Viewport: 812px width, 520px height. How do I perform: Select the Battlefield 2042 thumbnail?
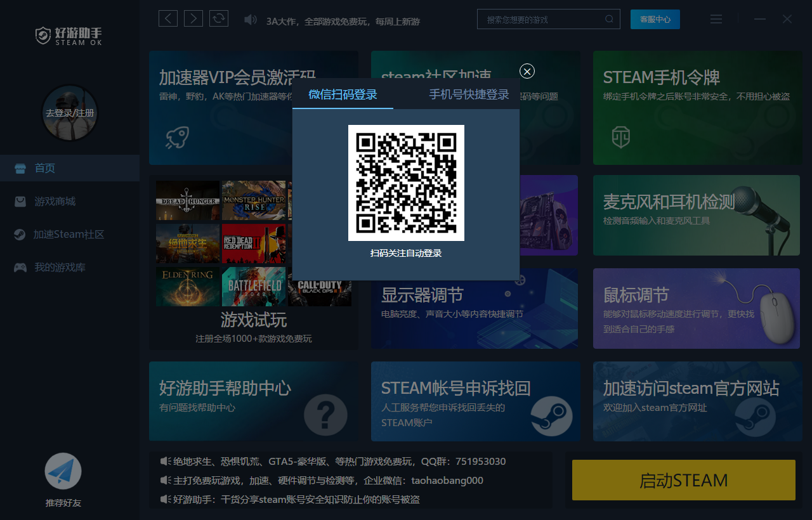254,286
